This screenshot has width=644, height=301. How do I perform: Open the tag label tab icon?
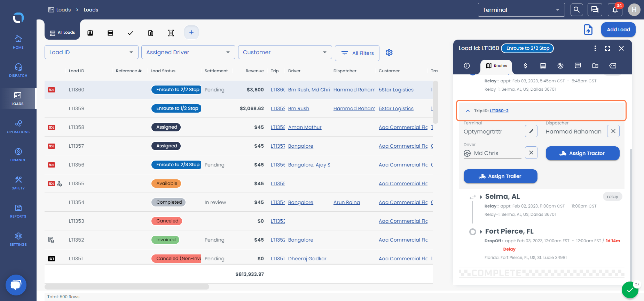[x=613, y=66]
